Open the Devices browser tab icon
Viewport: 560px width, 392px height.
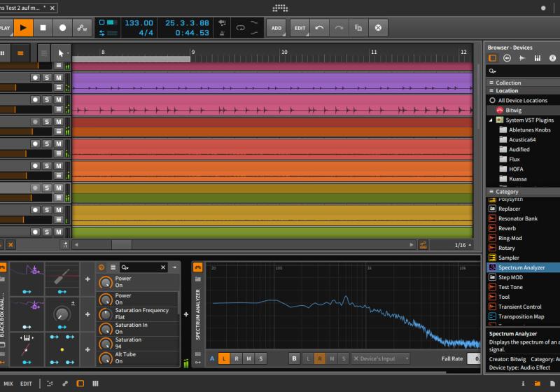pyautogui.click(x=493, y=58)
